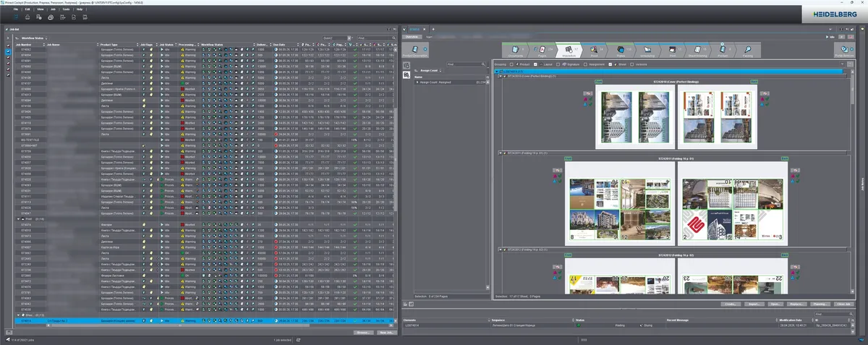Click the status icon at bottom-left corner
868x345 pixels.
8,338
